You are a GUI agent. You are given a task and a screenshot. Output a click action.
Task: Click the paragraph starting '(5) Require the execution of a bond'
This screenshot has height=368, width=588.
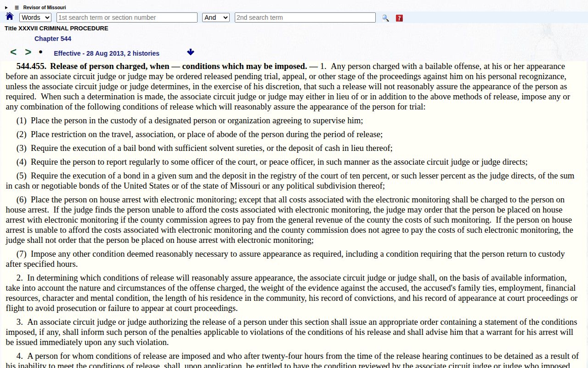pyautogui.click(x=290, y=181)
